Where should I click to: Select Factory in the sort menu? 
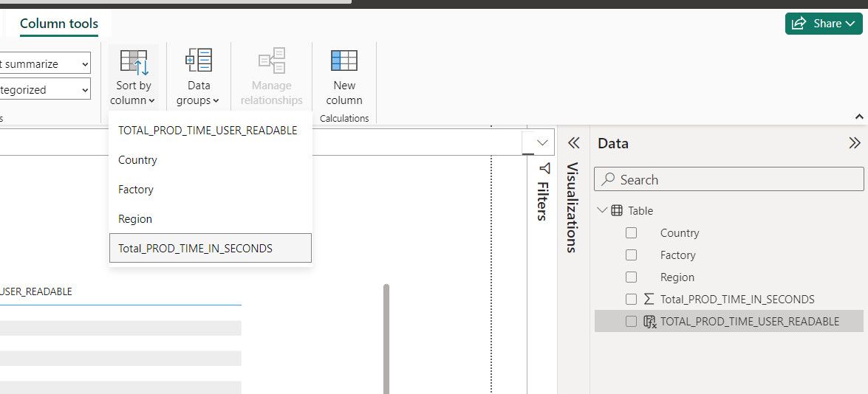(x=211, y=189)
